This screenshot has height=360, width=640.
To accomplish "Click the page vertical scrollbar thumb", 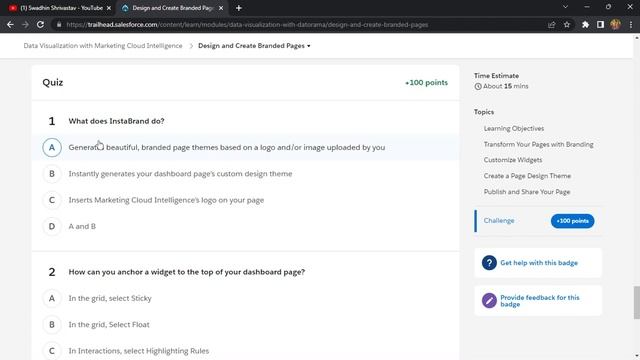I will click(x=636, y=302).
